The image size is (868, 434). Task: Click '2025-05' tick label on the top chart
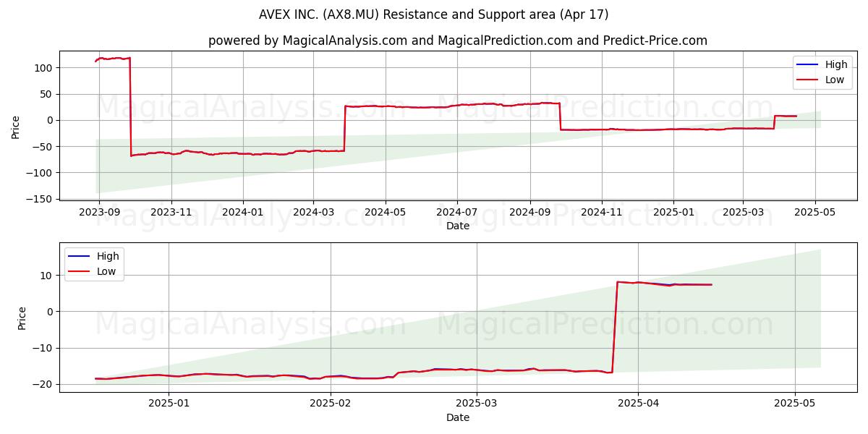coord(816,213)
